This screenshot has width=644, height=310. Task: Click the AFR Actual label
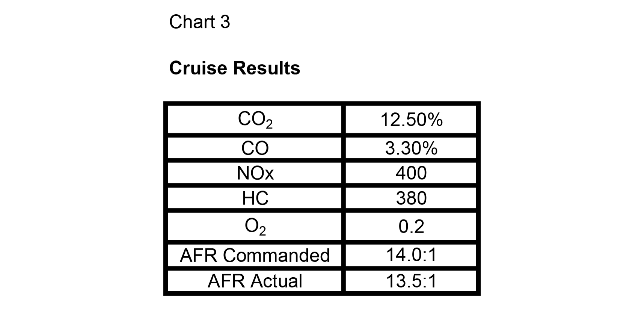click(255, 281)
